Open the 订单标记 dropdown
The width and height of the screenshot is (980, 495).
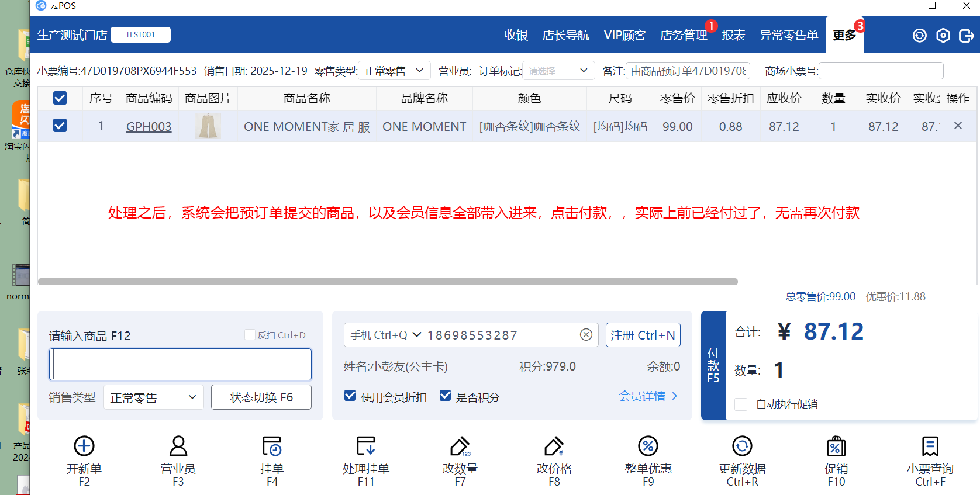558,71
